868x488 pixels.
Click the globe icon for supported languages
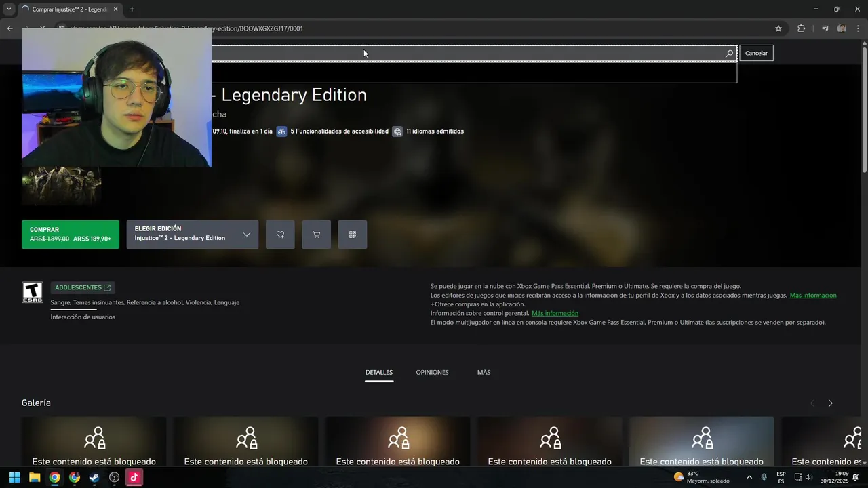(x=397, y=131)
